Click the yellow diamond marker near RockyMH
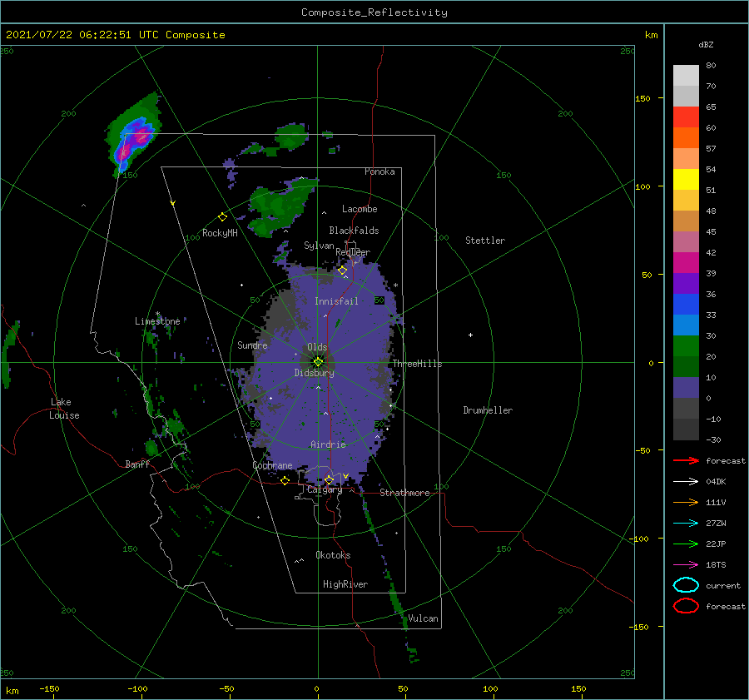The width and height of the screenshot is (749, 700). coord(222,217)
